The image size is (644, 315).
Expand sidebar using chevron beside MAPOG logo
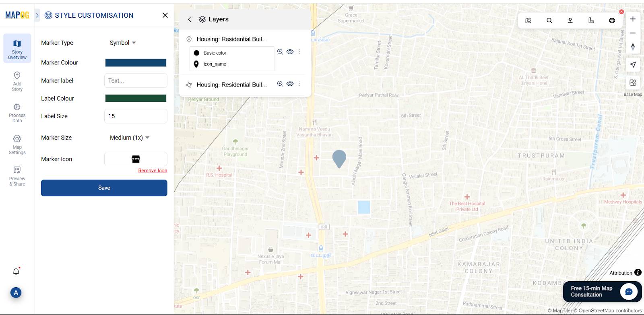pyautogui.click(x=37, y=15)
